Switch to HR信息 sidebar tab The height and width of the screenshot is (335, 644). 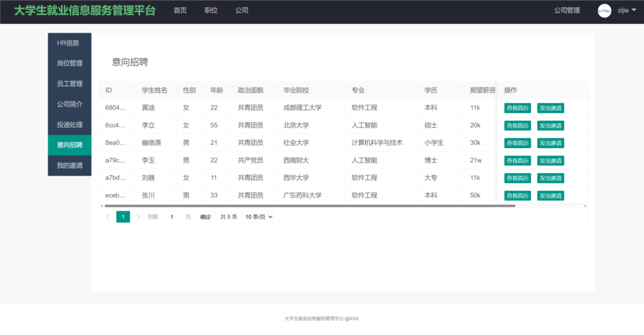[69, 43]
